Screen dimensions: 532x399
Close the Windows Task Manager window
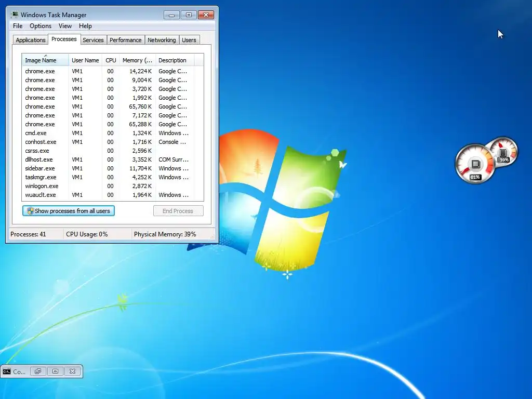click(x=206, y=15)
